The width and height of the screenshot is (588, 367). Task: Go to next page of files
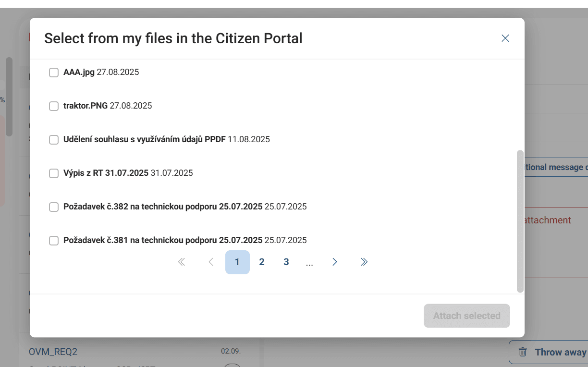[335, 262]
